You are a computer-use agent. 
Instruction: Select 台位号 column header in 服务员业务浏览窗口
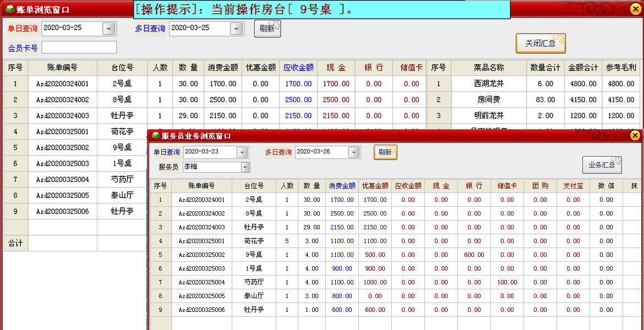(254, 186)
